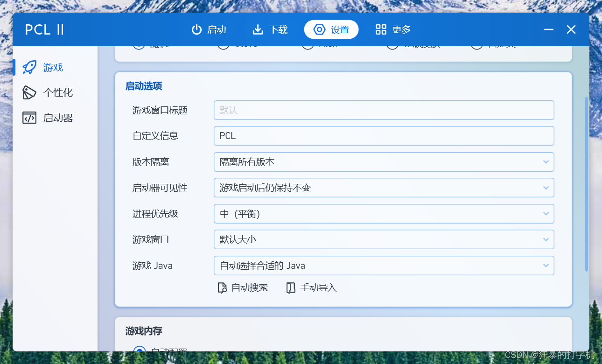The height and width of the screenshot is (364, 602).
Task: Click the vertical scrollbar of settings page
Action: coord(587,184)
